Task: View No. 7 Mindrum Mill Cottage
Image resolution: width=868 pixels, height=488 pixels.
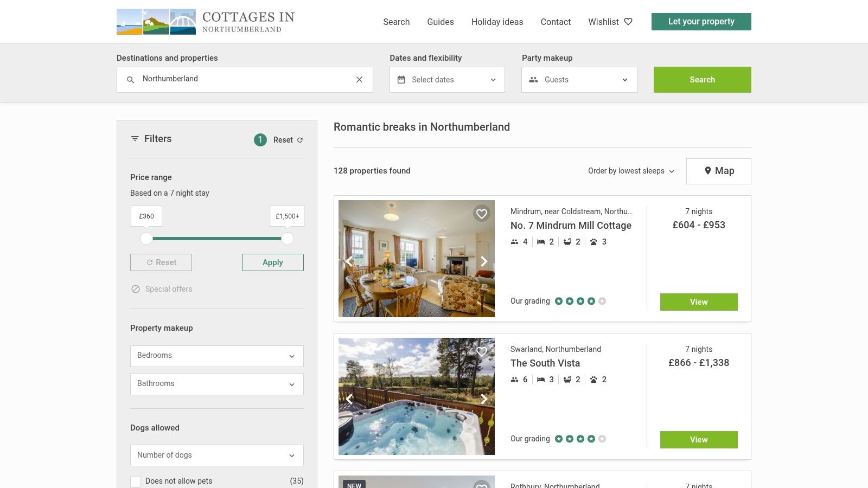Action: [699, 302]
